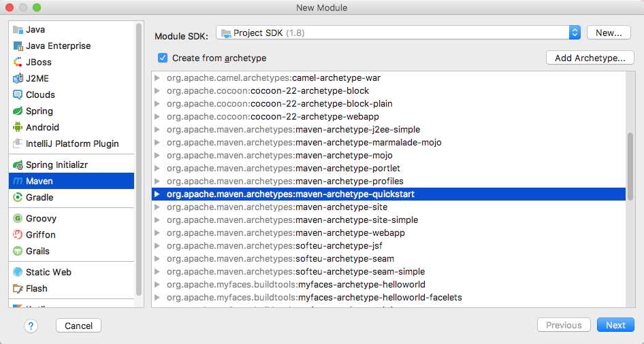
Task: Click the Java Enterprise icon
Action: point(18,46)
